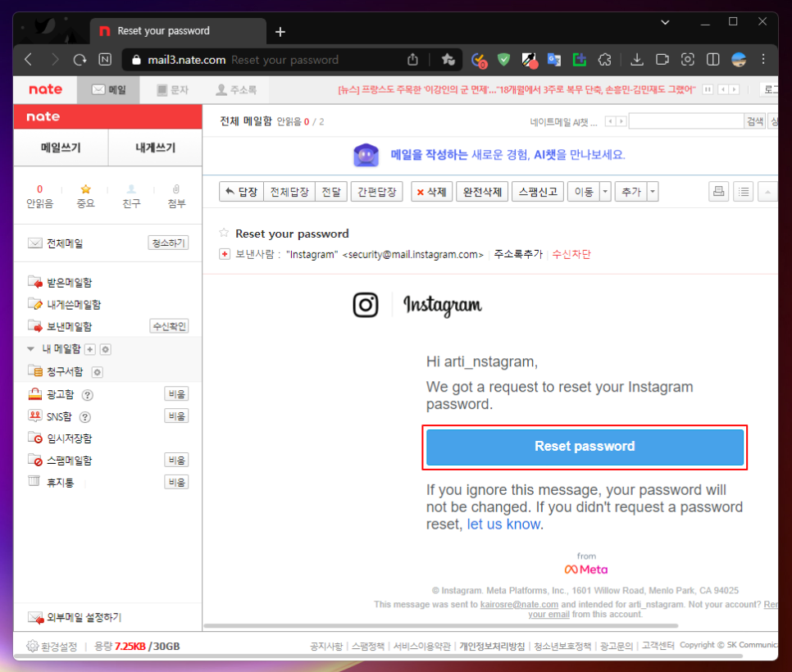Open the extensions puzzle icon

coord(604,60)
